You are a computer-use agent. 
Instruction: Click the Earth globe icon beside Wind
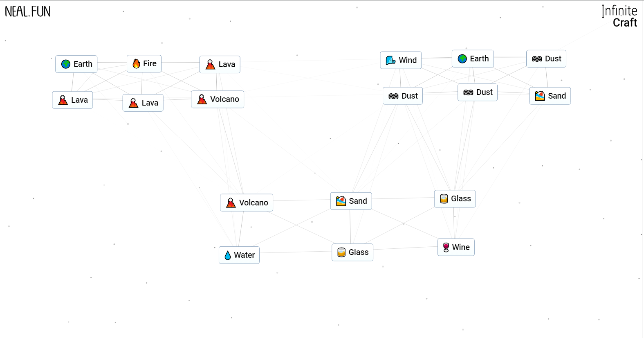point(462,59)
